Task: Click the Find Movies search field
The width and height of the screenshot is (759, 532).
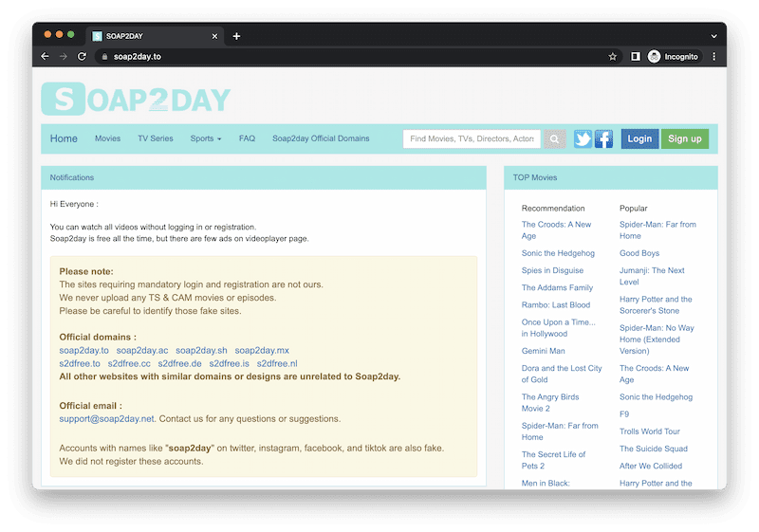Action: [x=472, y=138]
